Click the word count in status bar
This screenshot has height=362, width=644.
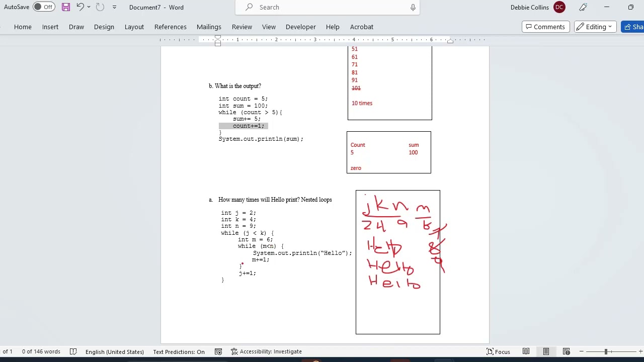pyautogui.click(x=41, y=351)
